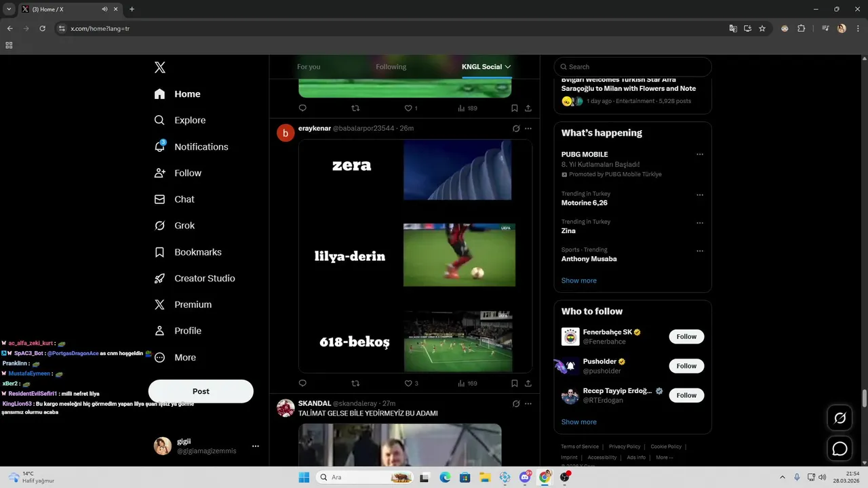The height and width of the screenshot is (488, 868).
Task: Open Explore from the sidebar
Action: click(180, 120)
